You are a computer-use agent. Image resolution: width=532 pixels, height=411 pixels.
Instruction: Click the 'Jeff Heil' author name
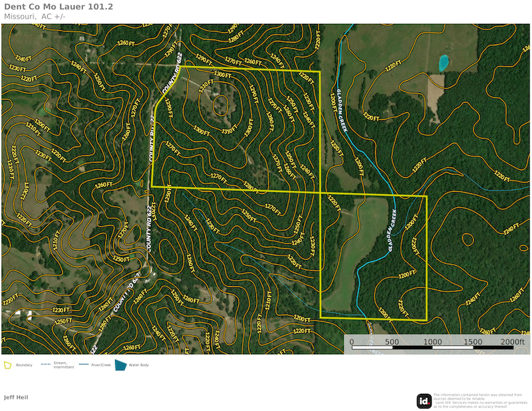[x=16, y=397]
